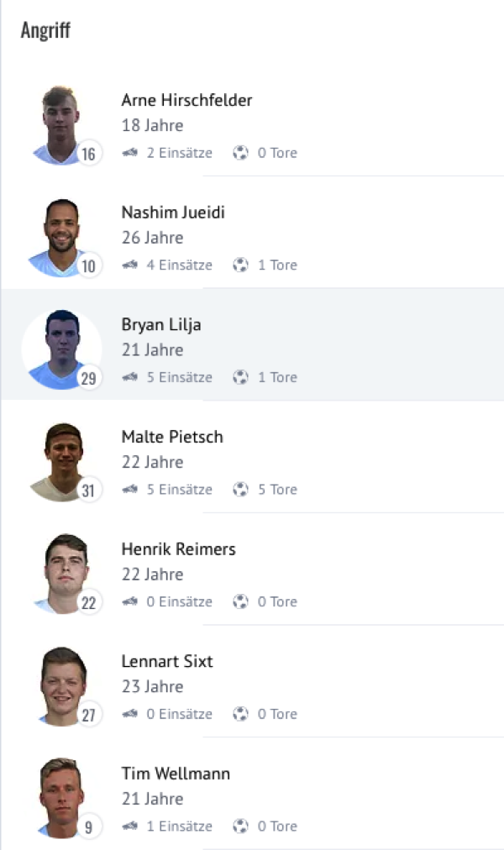Screen dimensions: 504x850
Task: Click jersey number 16 badge
Action: click(x=89, y=154)
